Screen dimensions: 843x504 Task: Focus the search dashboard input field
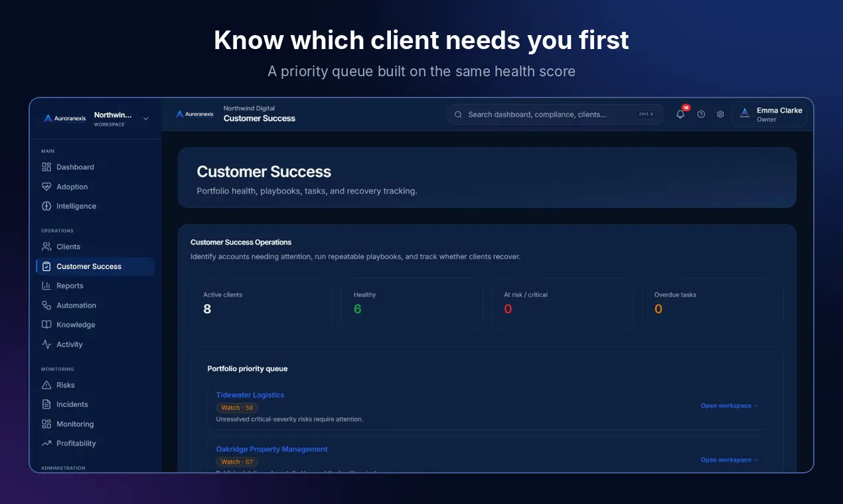[555, 115]
